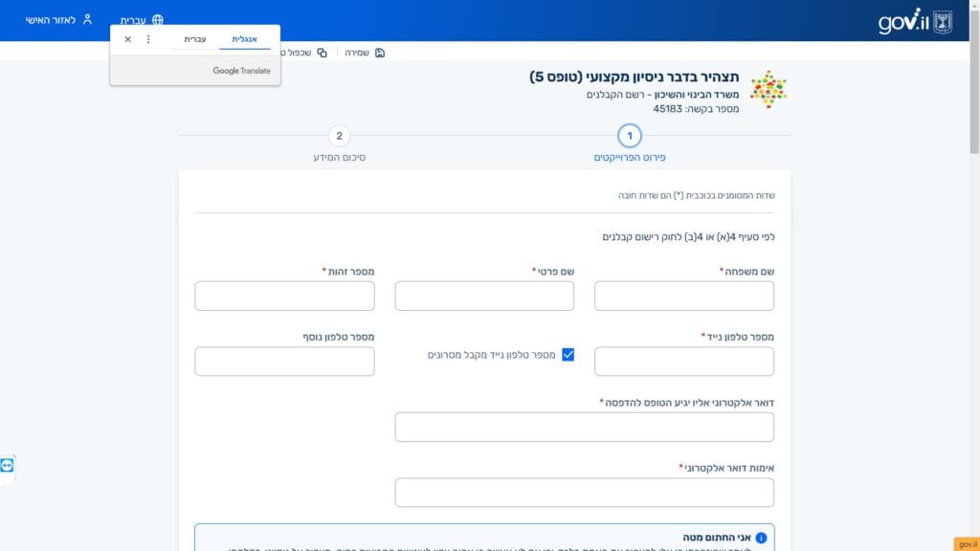The height and width of the screenshot is (551, 980).
Task: Click the remote support widget on left edge
Action: (8, 465)
